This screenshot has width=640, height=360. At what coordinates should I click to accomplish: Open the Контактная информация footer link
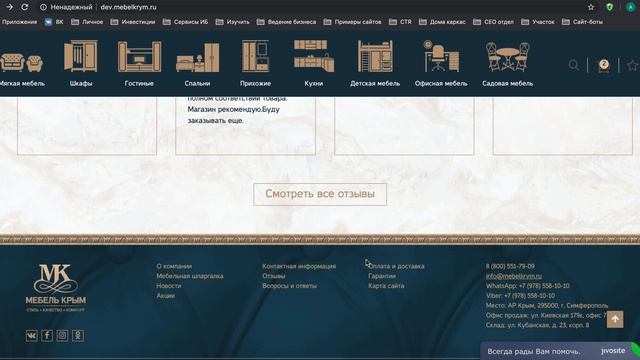coord(299,266)
